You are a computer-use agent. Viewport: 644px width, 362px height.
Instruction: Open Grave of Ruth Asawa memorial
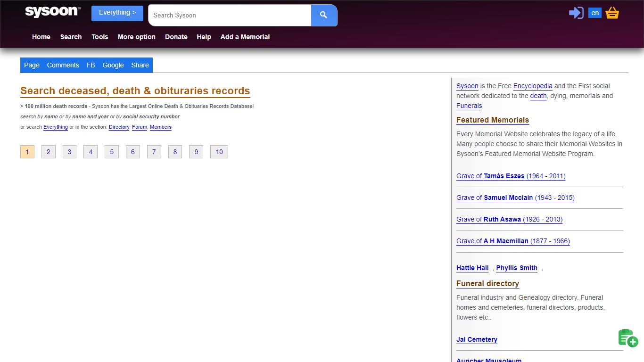(509, 219)
